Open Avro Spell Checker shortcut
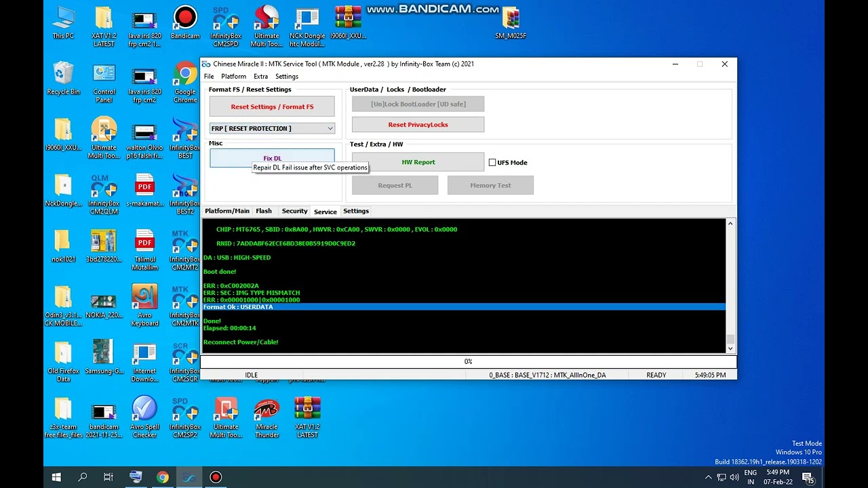868x488 pixels. coord(144,417)
